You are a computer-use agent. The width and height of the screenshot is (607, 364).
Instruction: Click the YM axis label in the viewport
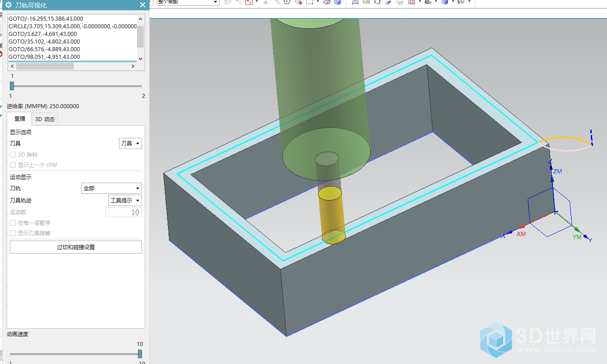pyautogui.click(x=577, y=237)
